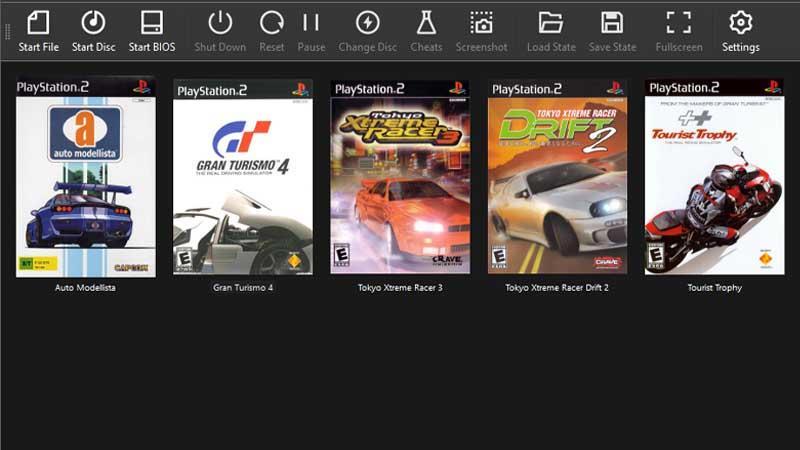Select the Gran Turismo 4 cover
The width and height of the screenshot is (800, 450).
pyautogui.click(x=243, y=177)
